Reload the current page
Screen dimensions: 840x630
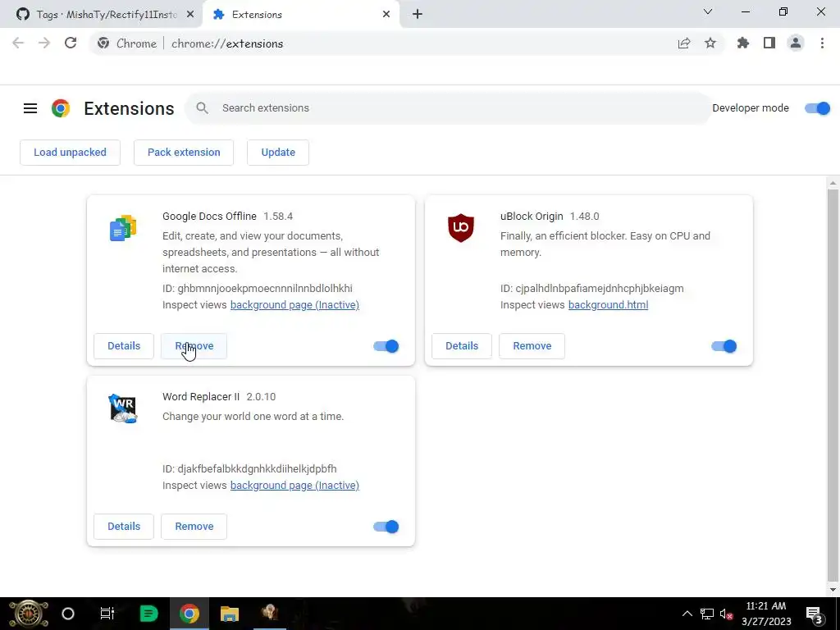(x=71, y=43)
